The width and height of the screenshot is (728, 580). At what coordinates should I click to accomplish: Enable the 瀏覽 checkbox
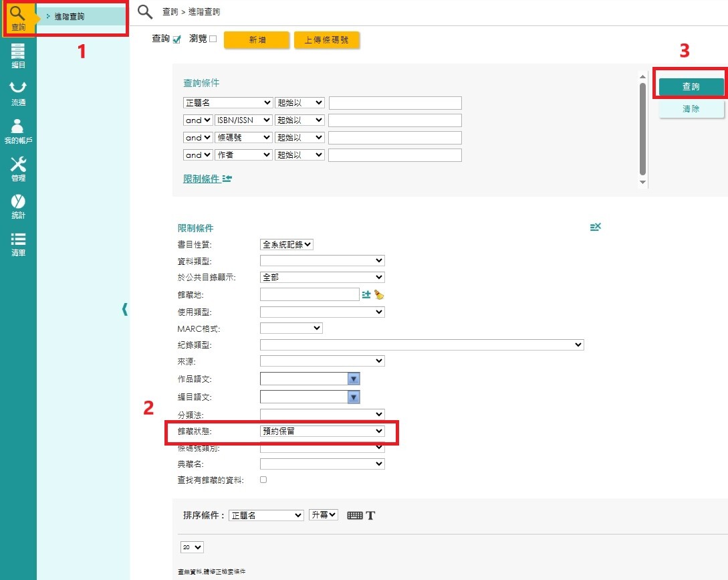pos(213,39)
